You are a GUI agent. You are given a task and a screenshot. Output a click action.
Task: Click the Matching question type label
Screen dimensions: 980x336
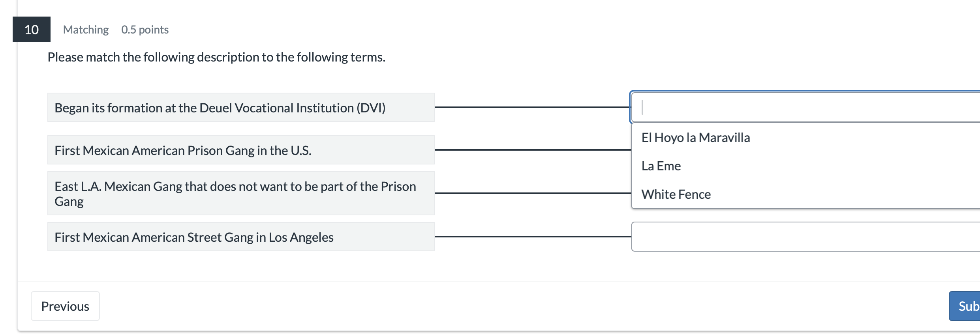(86, 30)
